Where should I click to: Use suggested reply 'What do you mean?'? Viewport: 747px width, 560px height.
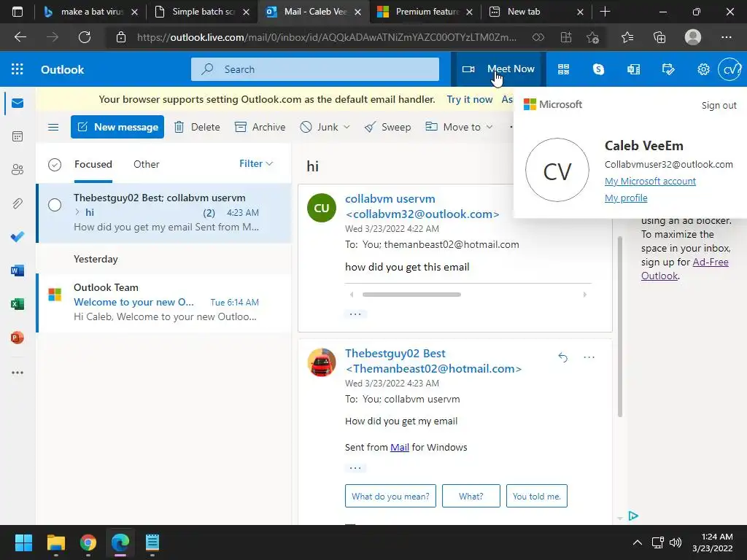point(390,496)
